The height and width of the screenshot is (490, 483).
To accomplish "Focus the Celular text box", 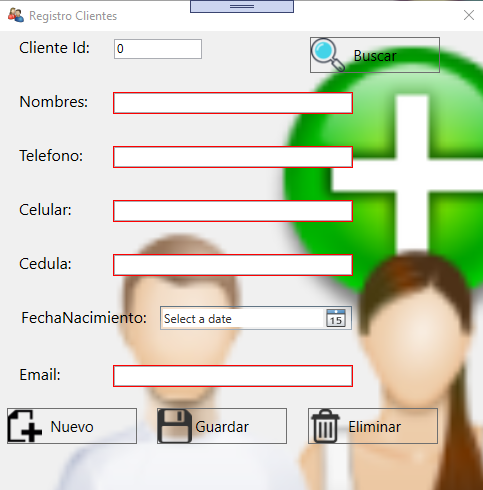I will coord(233,211).
